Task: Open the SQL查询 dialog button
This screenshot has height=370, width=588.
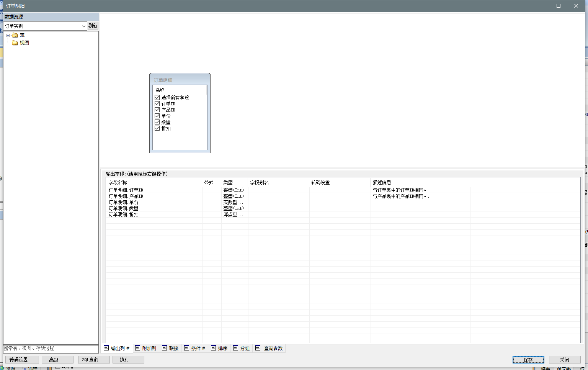Action: click(94, 360)
